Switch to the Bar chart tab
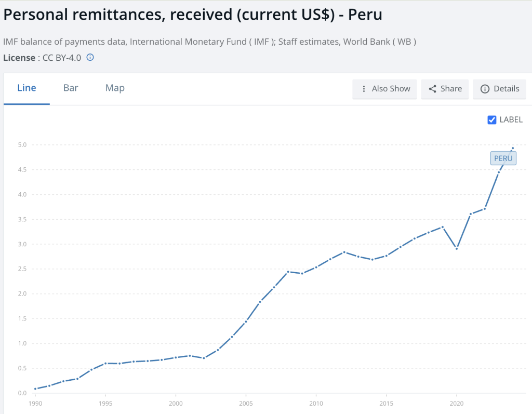This screenshot has height=414, width=532. pyautogui.click(x=70, y=88)
